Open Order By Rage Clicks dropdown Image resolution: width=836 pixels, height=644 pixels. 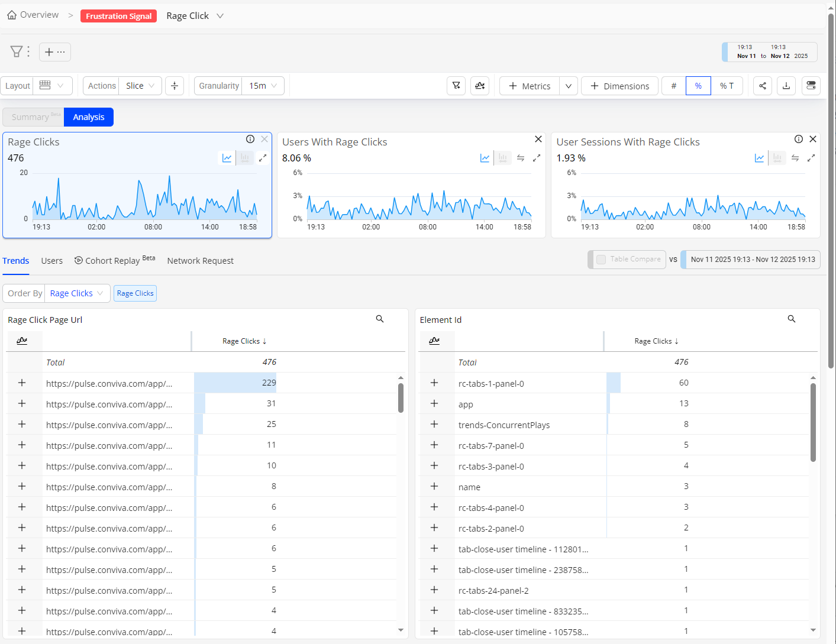coord(77,293)
